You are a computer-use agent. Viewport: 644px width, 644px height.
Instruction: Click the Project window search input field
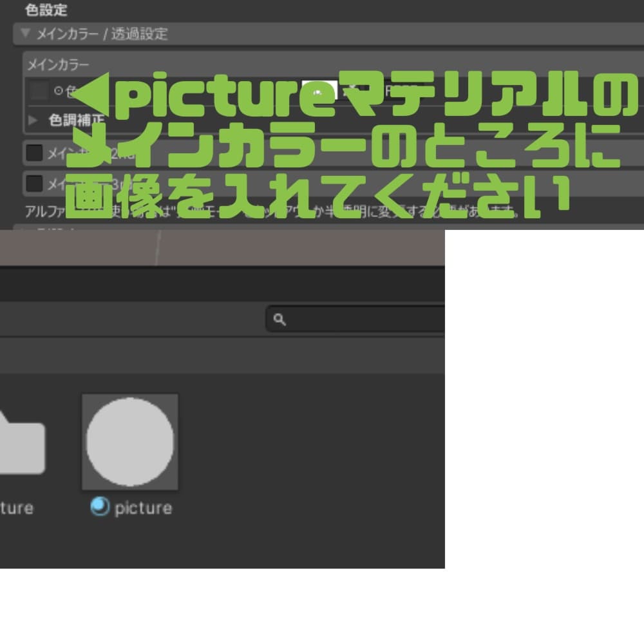pyautogui.click(x=354, y=319)
